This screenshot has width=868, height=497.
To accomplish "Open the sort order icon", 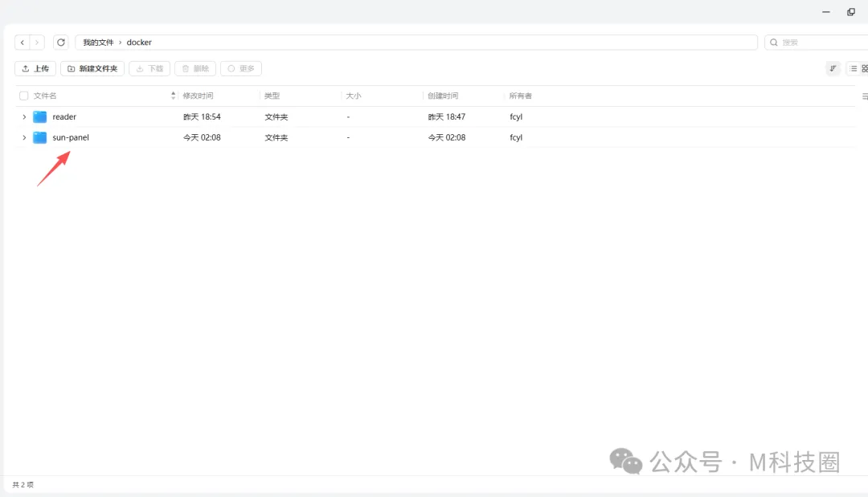I will 833,68.
